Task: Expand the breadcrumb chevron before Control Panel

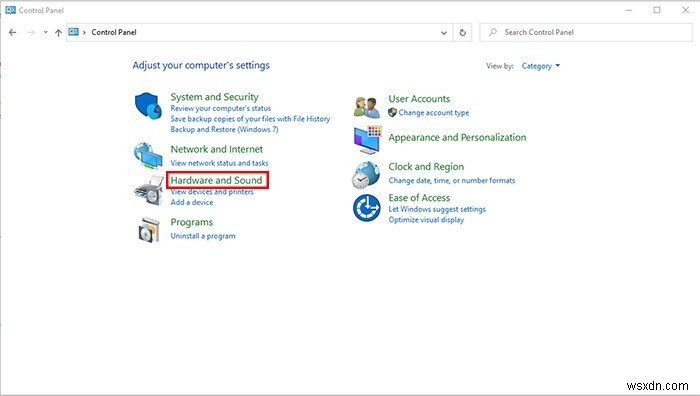Action: point(84,32)
